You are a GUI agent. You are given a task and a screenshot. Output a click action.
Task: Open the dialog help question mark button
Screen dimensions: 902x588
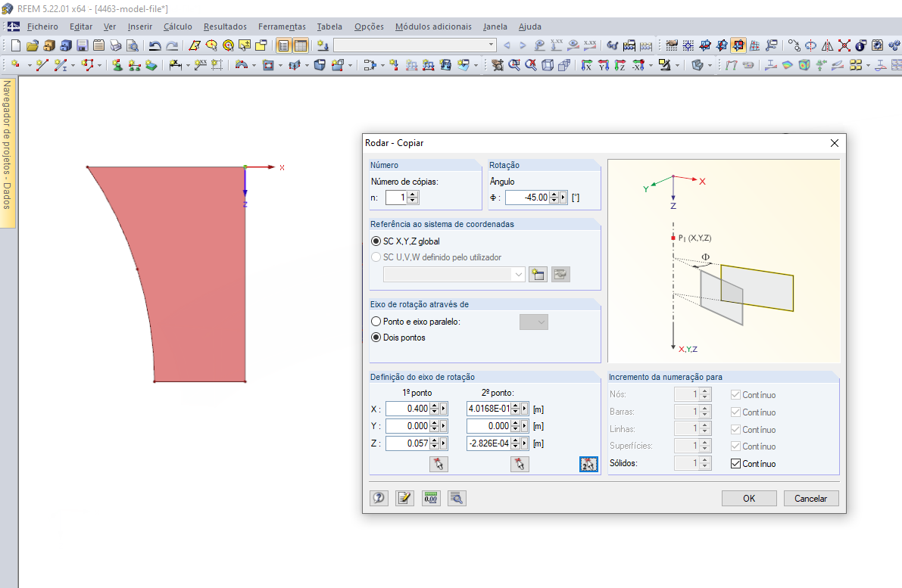click(379, 498)
